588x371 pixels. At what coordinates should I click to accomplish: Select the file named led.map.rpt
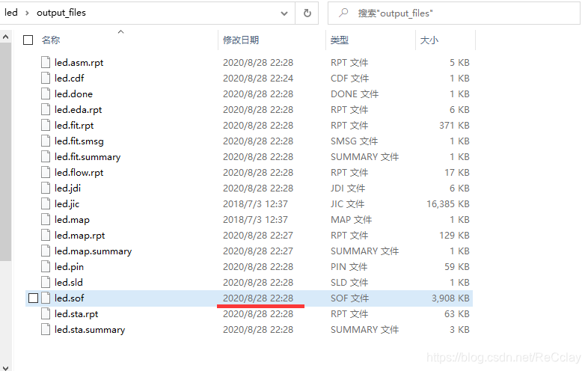coord(79,235)
